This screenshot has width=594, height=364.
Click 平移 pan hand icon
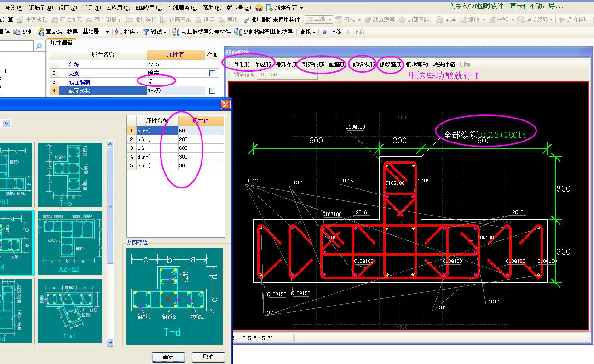click(492, 20)
